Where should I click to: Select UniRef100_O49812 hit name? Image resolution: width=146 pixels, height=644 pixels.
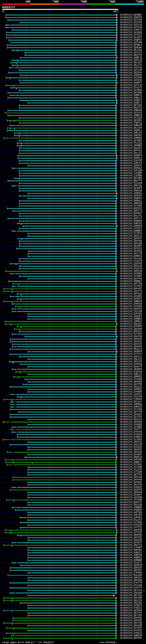(131, 168)
